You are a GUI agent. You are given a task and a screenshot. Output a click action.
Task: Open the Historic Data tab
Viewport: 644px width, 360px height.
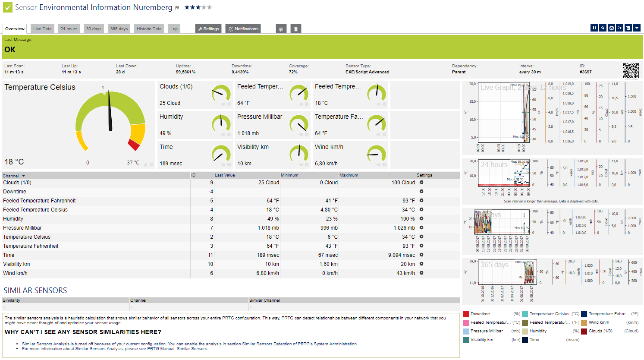pyautogui.click(x=149, y=29)
